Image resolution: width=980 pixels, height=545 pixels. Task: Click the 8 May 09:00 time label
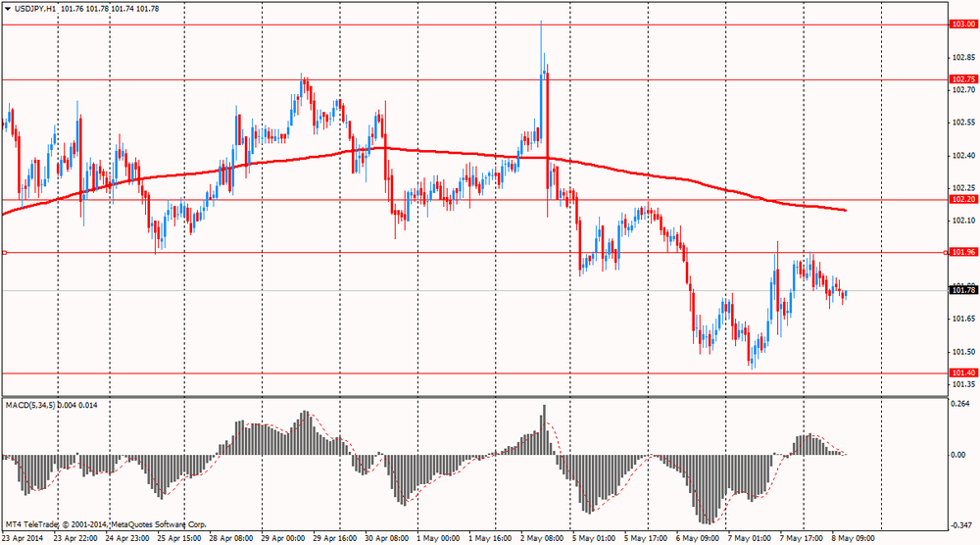[x=854, y=538]
